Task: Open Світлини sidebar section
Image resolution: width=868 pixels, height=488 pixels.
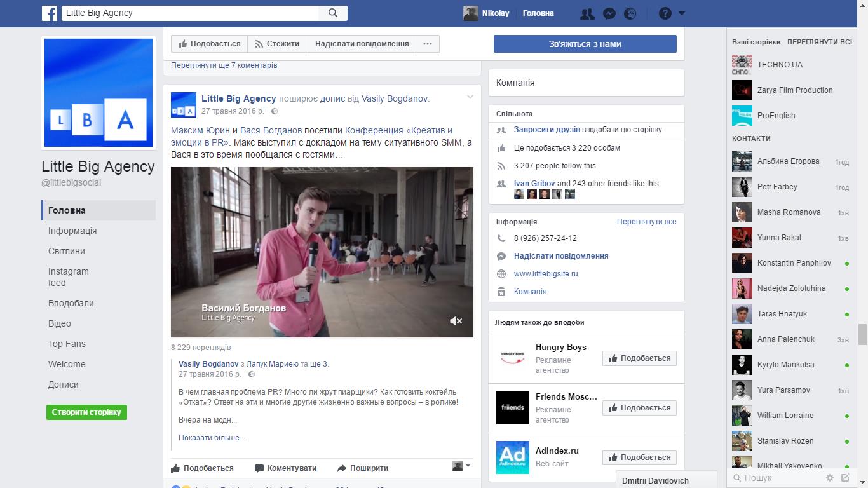Action: 67,251
